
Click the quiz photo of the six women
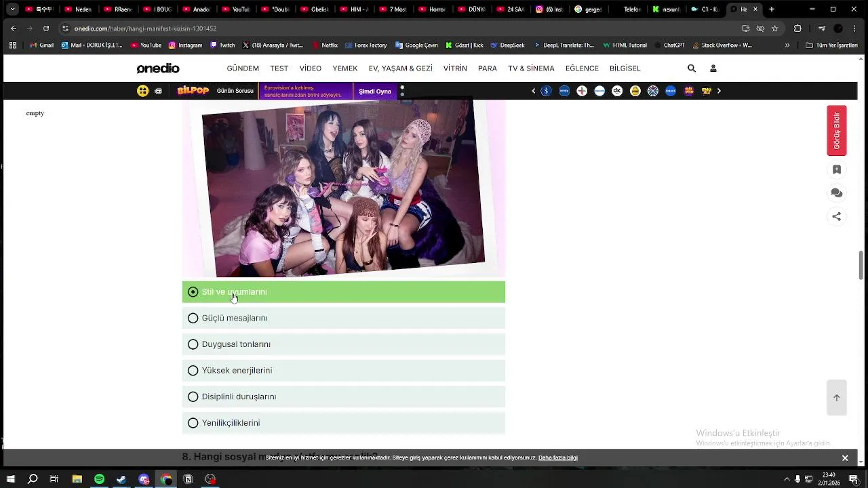[343, 188]
